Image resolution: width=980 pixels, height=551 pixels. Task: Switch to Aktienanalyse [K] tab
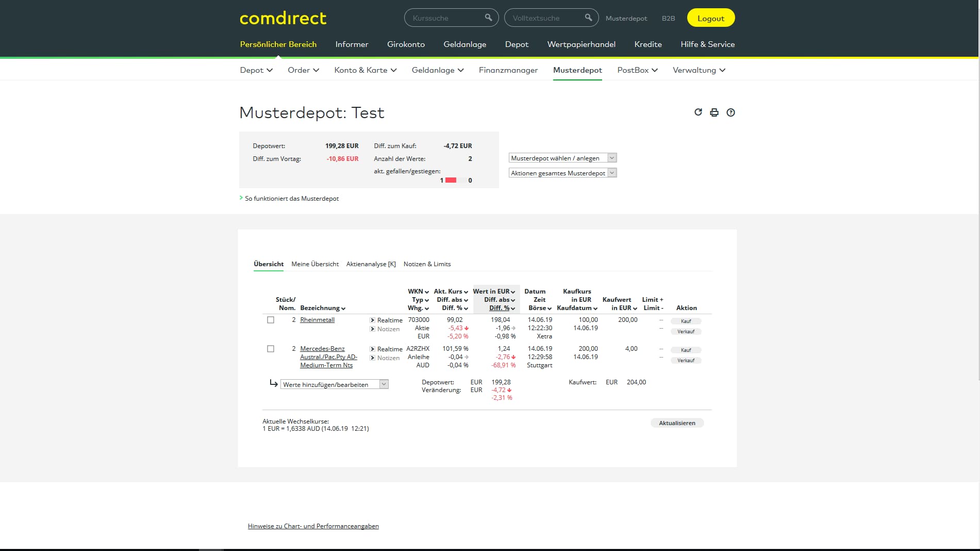(371, 264)
